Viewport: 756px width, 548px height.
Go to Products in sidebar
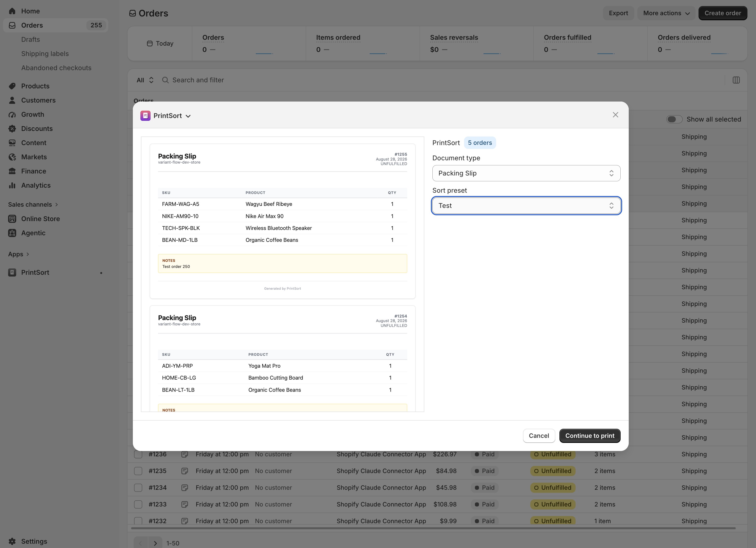tap(35, 86)
